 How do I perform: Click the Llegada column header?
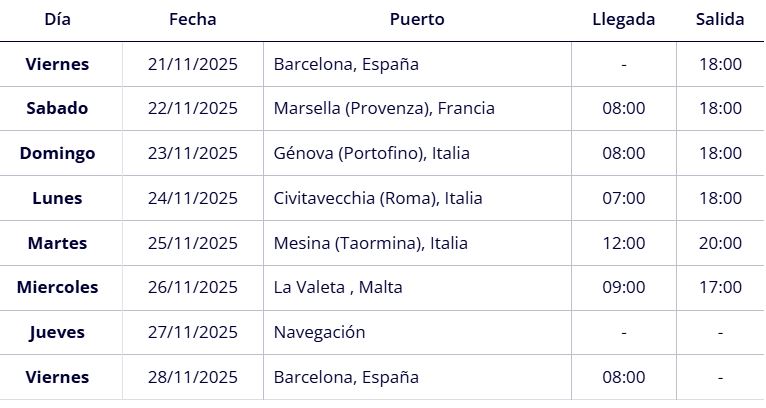pyautogui.click(x=623, y=19)
